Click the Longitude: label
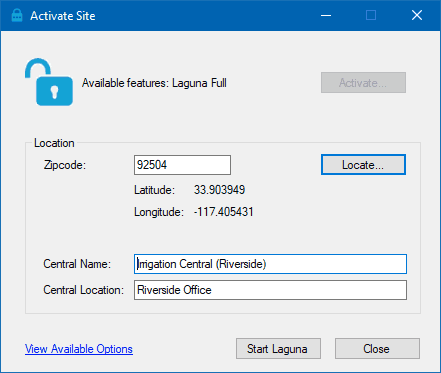The image size is (441, 373). [x=159, y=212]
